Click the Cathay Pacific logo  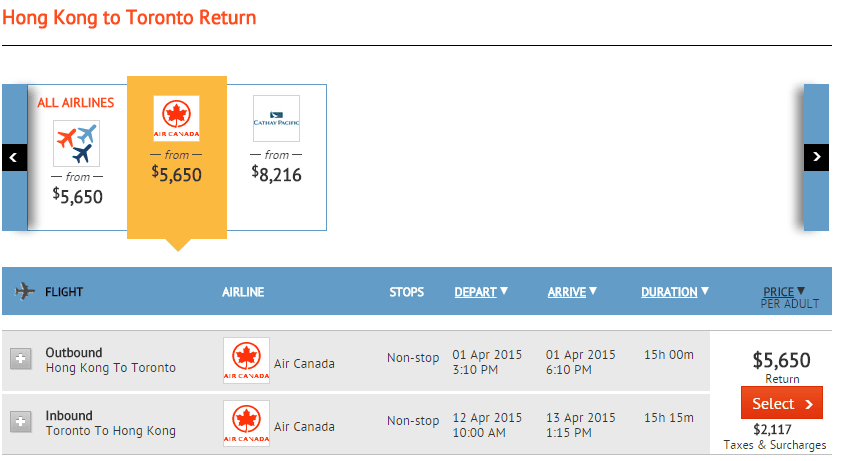click(276, 119)
